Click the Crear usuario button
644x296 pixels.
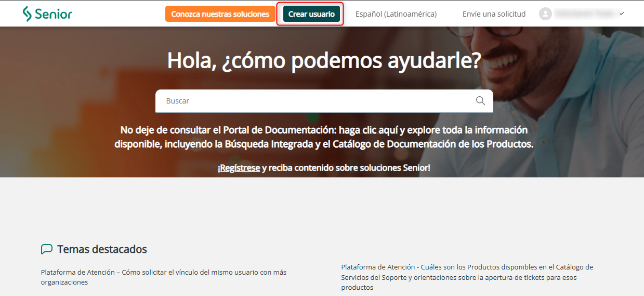pos(311,14)
